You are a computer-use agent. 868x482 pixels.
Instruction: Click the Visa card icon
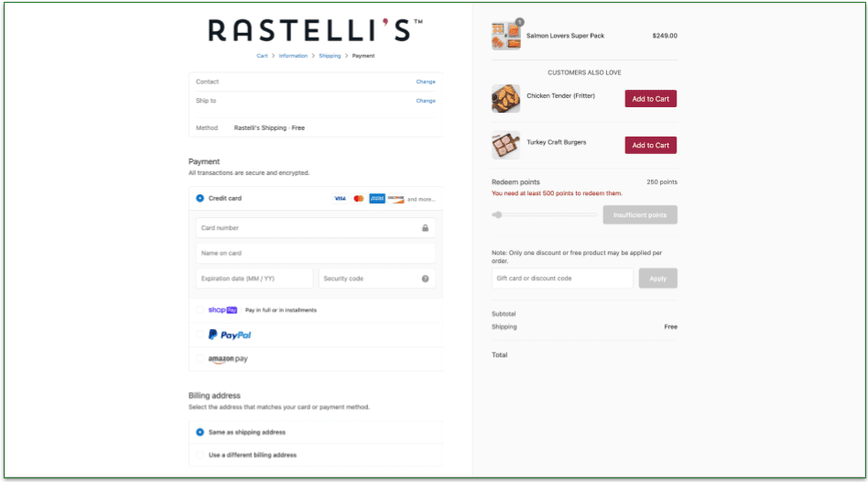point(340,198)
